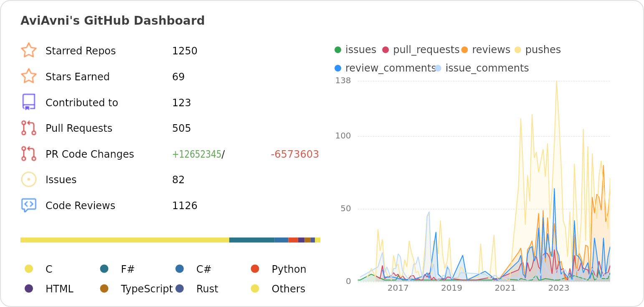Click the Rust language label
The width and height of the screenshot is (644, 307).
coord(207,289)
